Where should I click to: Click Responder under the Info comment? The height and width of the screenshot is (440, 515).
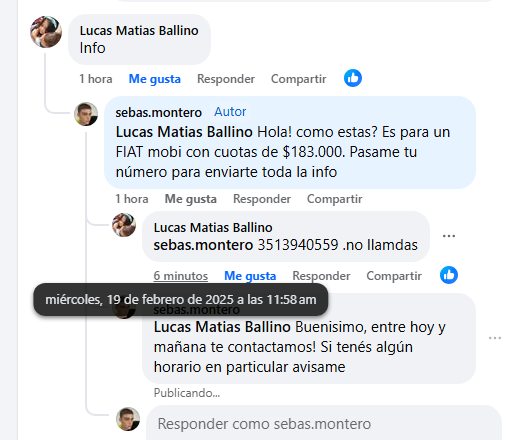click(x=226, y=79)
